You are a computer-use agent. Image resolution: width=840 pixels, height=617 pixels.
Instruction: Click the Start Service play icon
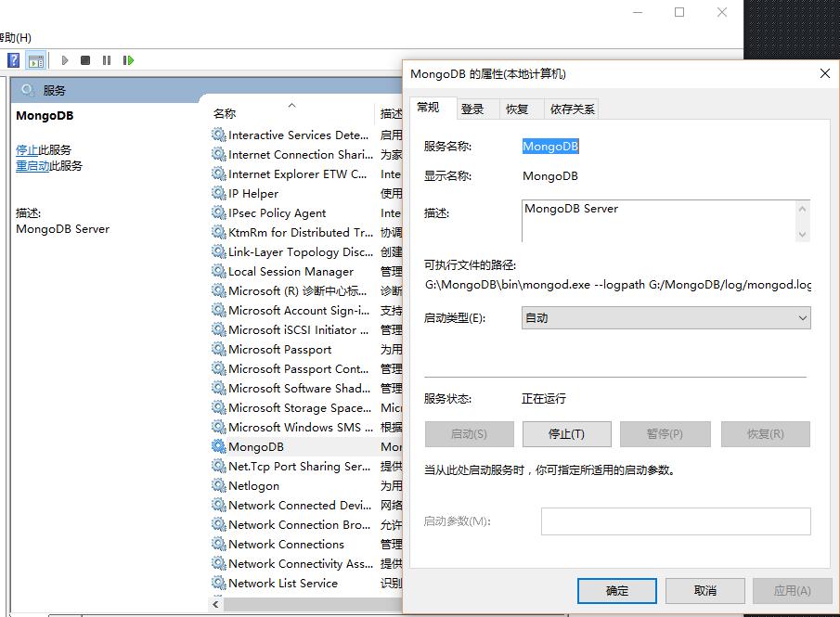coord(65,60)
